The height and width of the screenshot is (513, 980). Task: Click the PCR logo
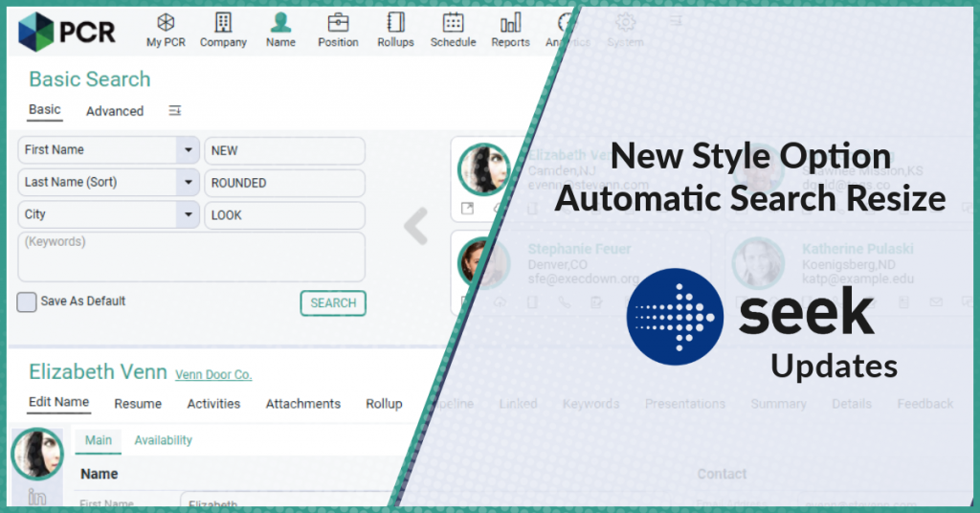pos(67,32)
